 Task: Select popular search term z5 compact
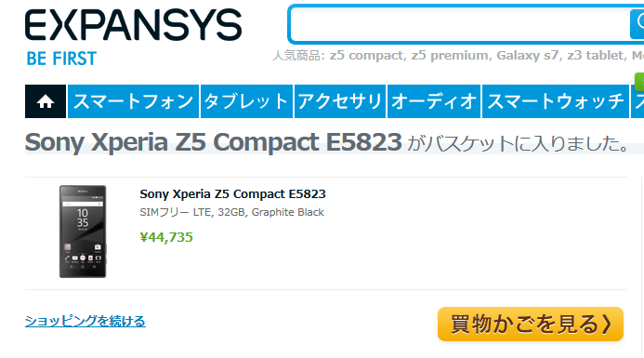pos(366,55)
